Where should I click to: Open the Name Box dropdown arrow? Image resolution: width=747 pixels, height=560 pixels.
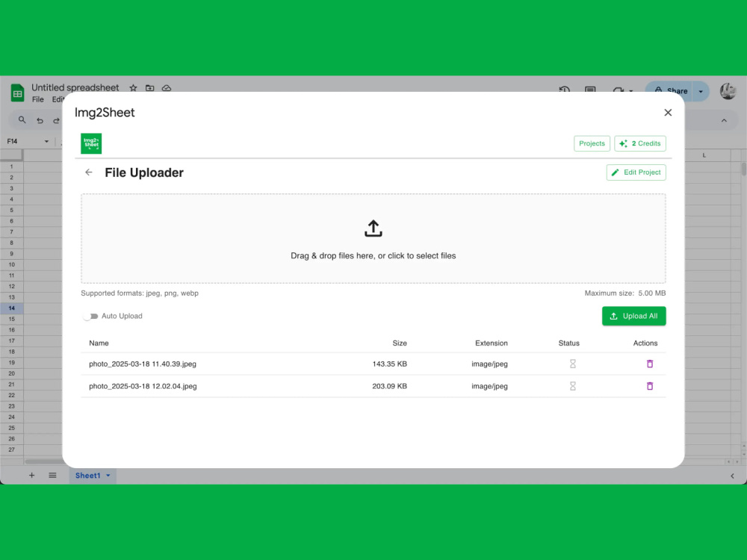click(46, 141)
